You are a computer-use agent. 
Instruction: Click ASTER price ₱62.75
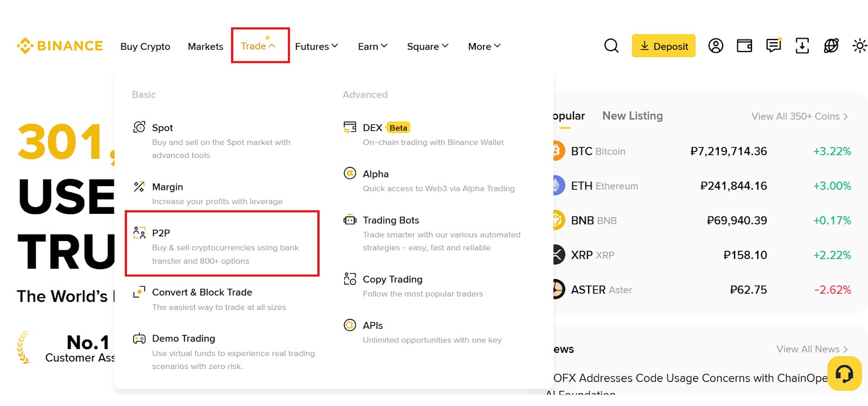(748, 290)
